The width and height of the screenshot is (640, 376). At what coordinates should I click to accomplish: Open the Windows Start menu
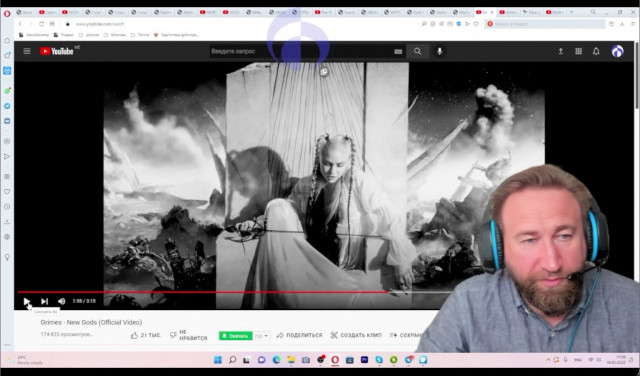tap(218, 360)
